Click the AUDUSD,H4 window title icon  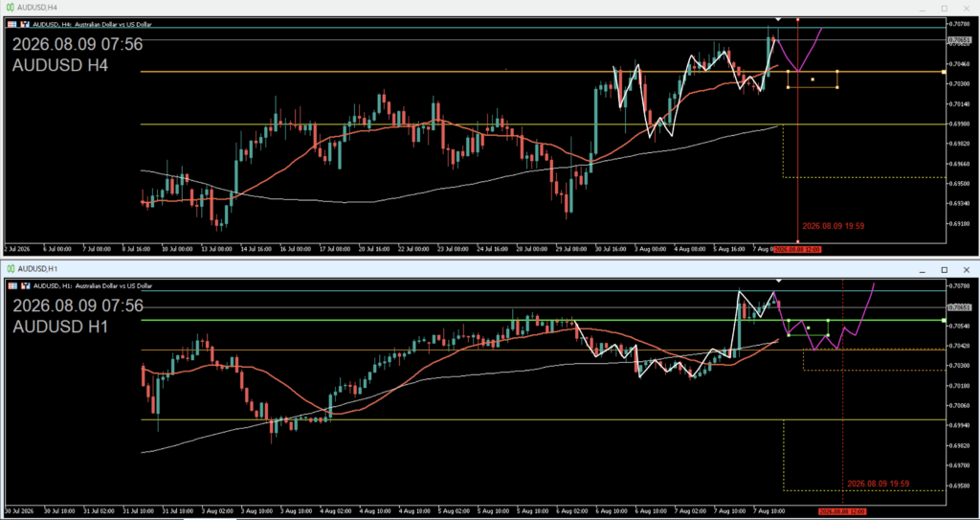click(x=10, y=8)
